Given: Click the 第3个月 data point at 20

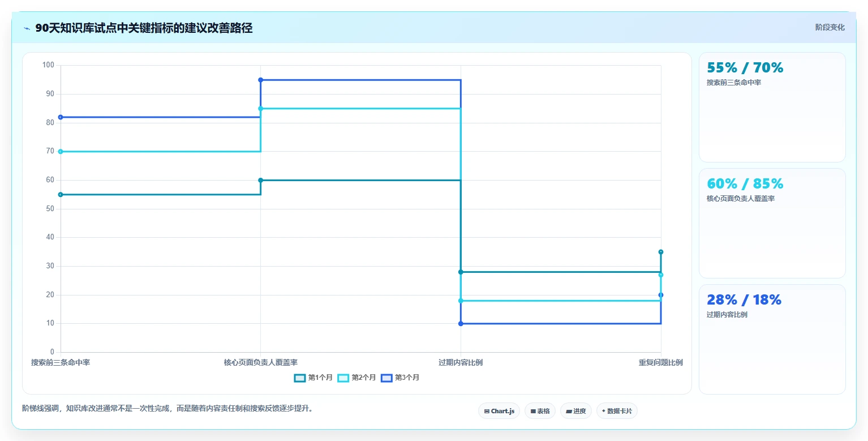Looking at the screenshot, I should 661,295.
